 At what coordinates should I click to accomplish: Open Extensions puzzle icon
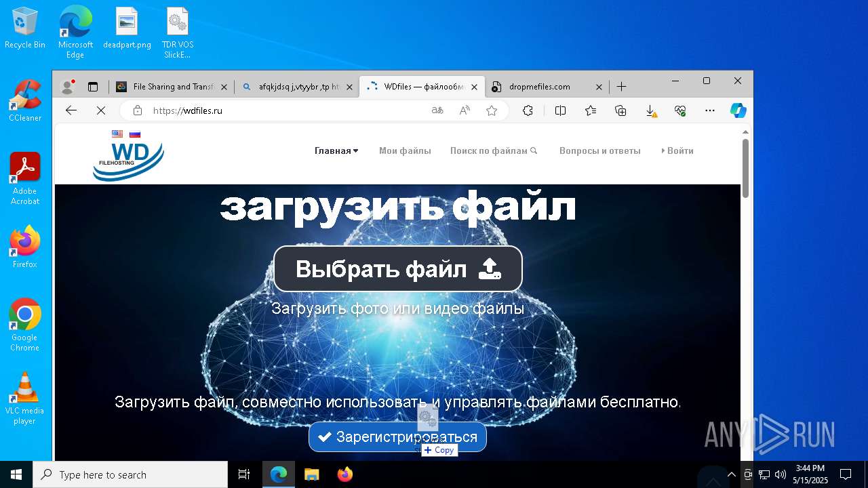pos(528,110)
